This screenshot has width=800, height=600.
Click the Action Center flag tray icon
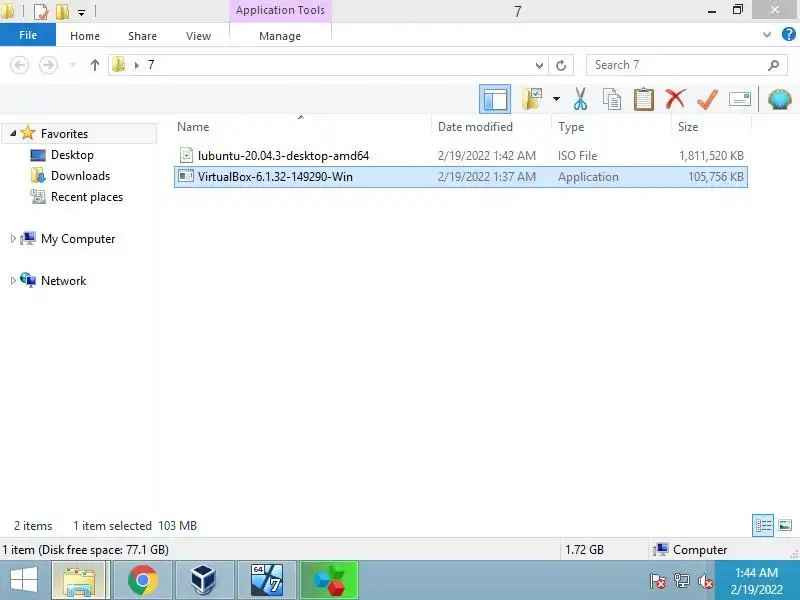[657, 581]
